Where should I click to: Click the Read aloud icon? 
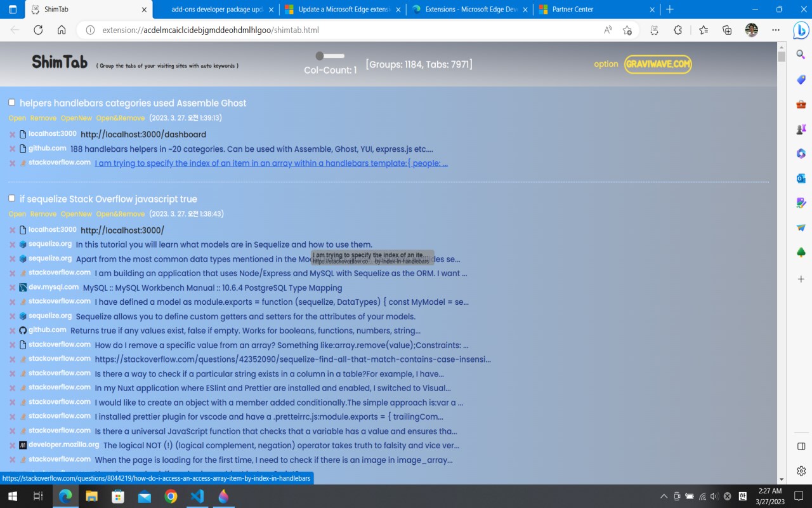[608, 30]
